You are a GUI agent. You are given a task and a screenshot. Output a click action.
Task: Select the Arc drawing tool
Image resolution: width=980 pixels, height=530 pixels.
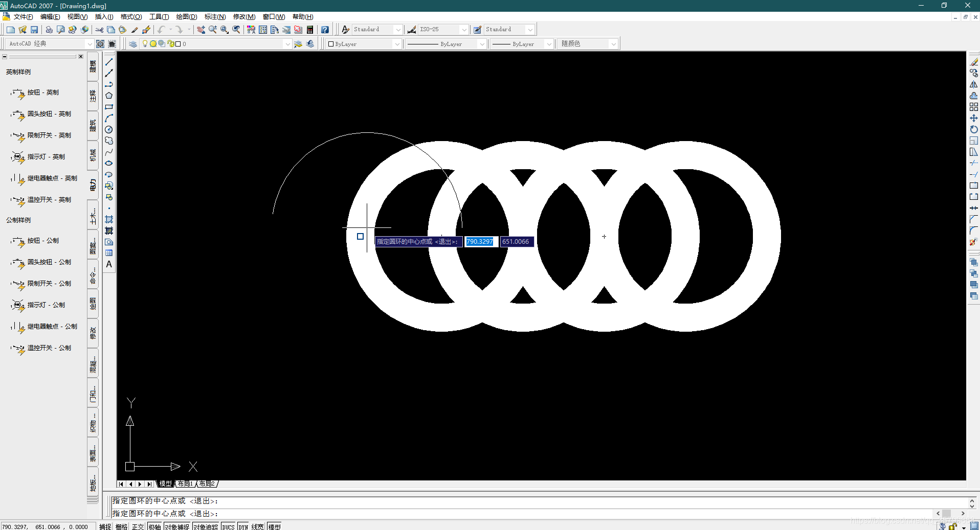(x=109, y=118)
